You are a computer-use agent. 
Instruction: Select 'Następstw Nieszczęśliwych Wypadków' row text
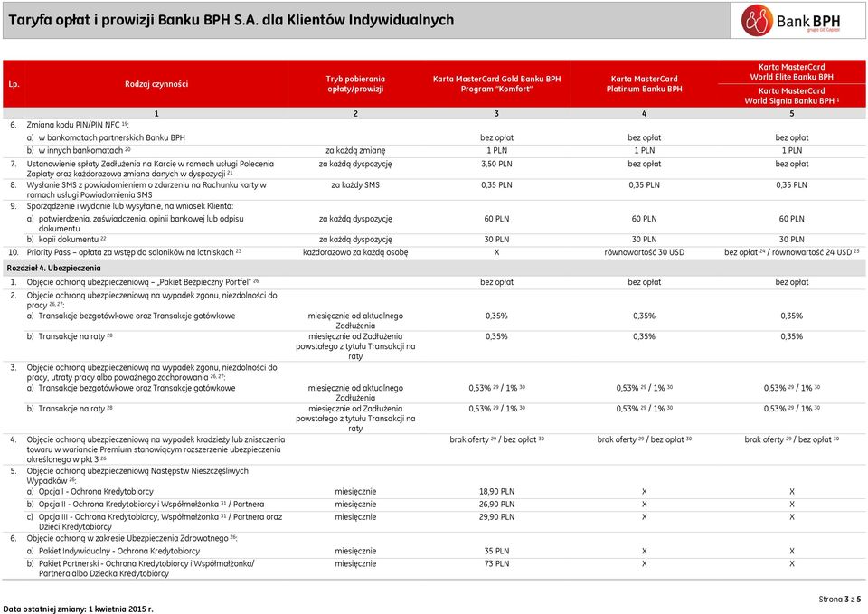pyautogui.click(x=137, y=477)
